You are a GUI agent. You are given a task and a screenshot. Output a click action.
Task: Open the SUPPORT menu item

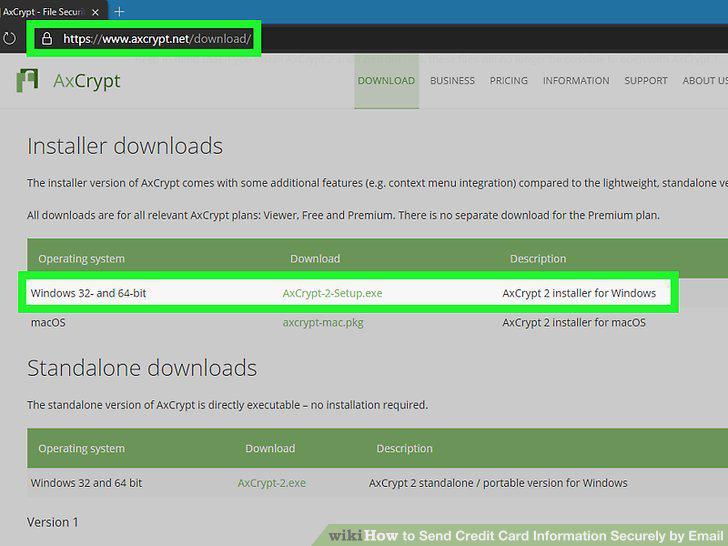tap(646, 81)
